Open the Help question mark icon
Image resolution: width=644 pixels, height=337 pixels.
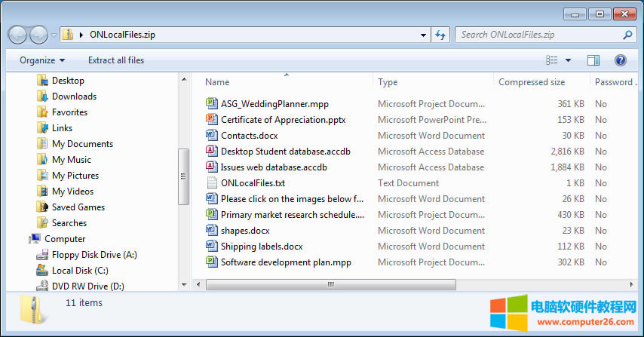pos(621,60)
